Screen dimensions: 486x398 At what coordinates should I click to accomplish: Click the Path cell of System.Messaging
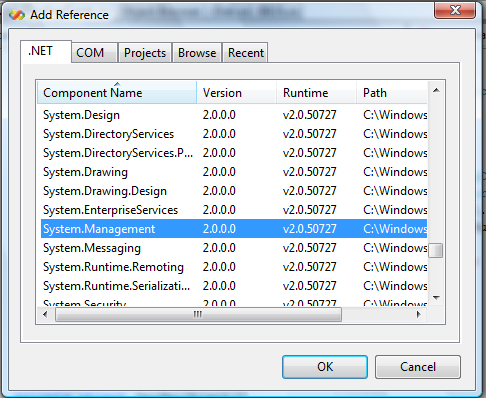pyautogui.click(x=395, y=248)
